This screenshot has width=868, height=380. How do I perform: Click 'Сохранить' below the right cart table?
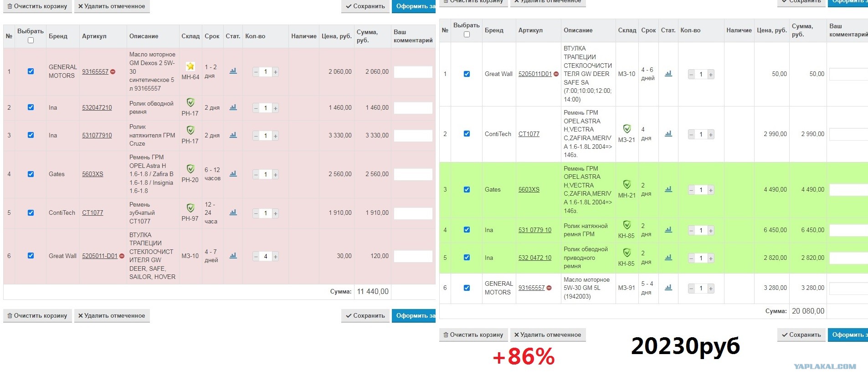pos(801,334)
